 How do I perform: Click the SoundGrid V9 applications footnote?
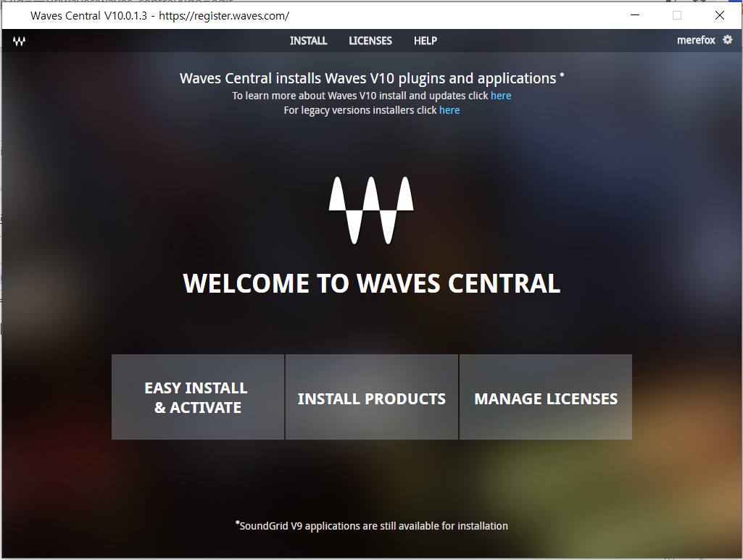tap(373, 526)
